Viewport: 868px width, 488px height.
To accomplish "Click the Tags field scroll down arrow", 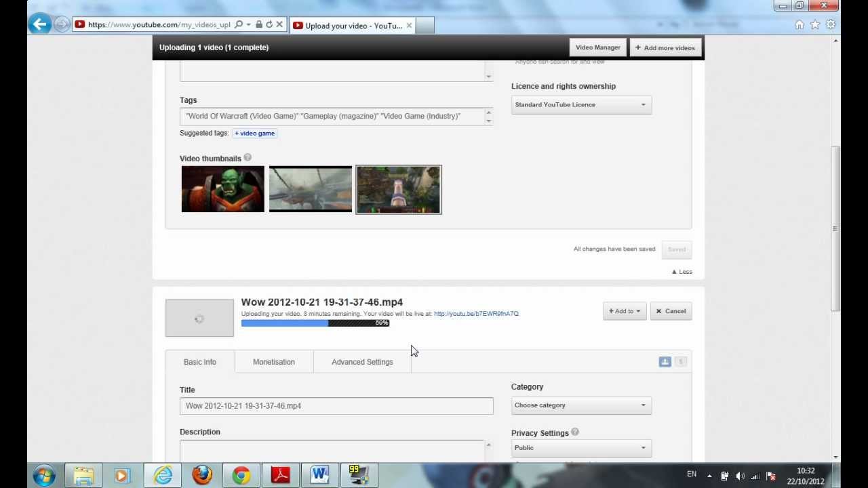I will coord(488,121).
